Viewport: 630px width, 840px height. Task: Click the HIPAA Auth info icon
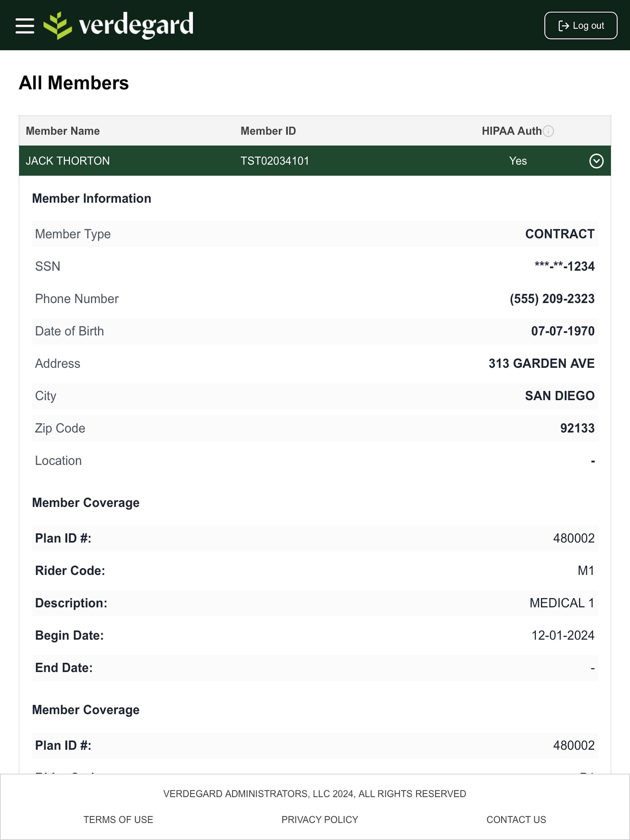point(548,131)
